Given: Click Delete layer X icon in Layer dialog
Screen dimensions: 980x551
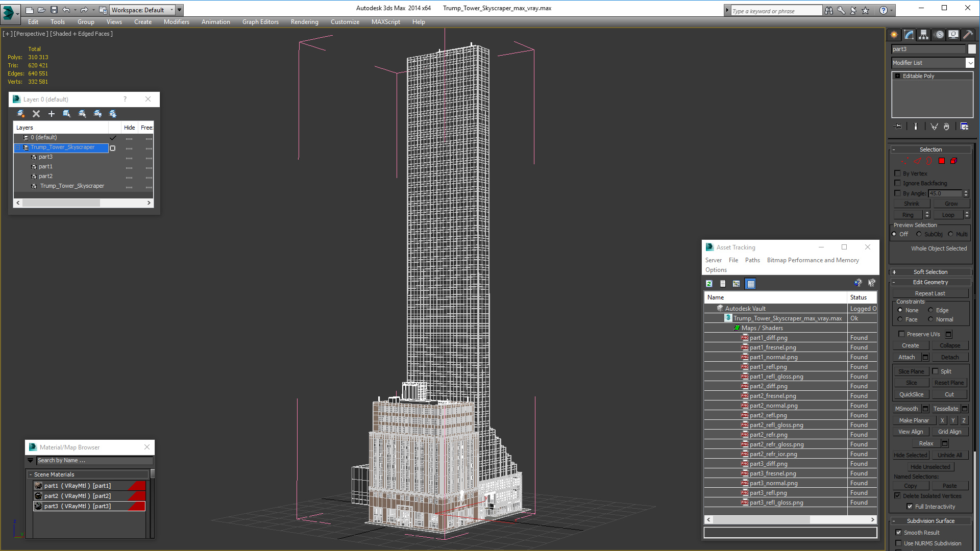Looking at the screenshot, I should (x=36, y=114).
